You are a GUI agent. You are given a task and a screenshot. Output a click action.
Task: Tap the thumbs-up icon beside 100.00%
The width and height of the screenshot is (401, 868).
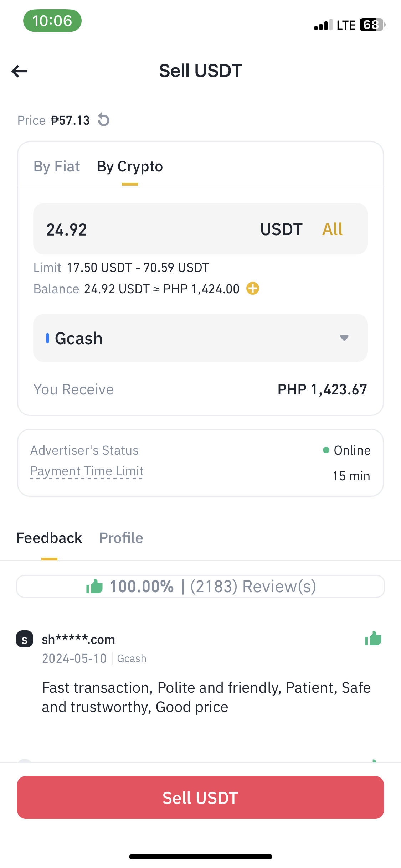tap(94, 586)
